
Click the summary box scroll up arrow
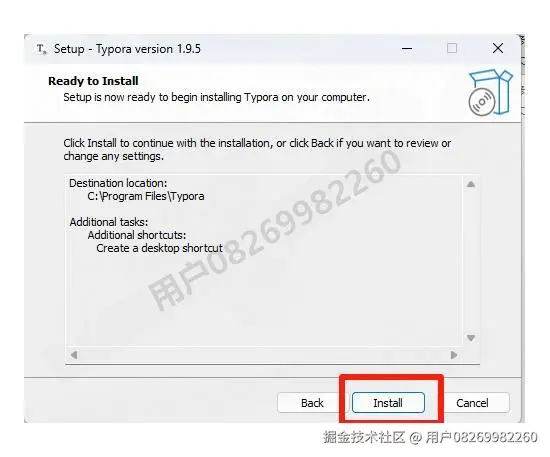tap(471, 184)
